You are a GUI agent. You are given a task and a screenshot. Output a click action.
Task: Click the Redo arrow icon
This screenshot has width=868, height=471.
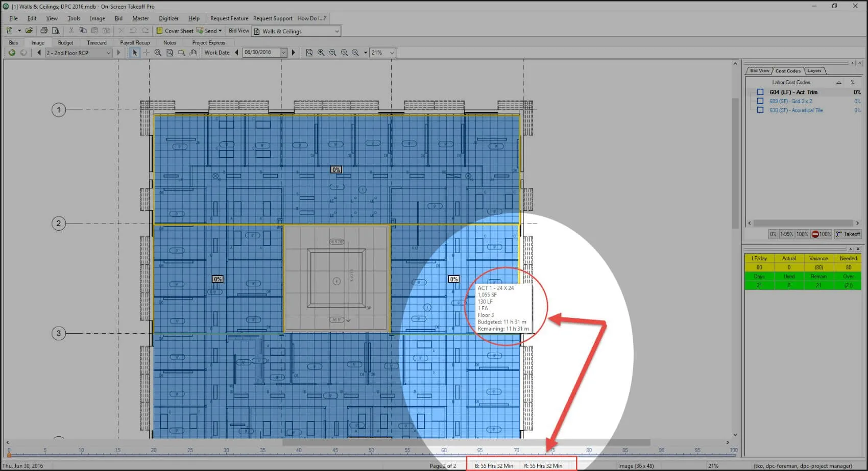(146, 31)
